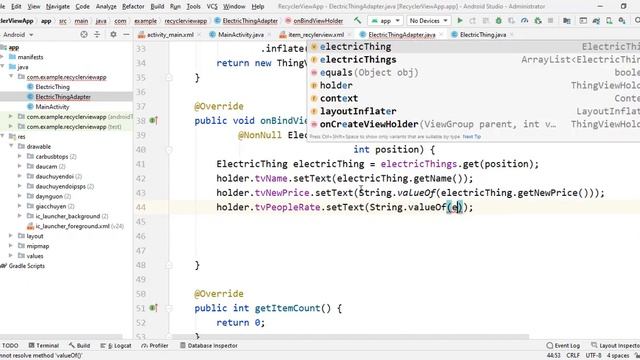This screenshot has width=640, height=360.
Task: Click the Stop square icon in toolbar
Action: click(550, 20)
